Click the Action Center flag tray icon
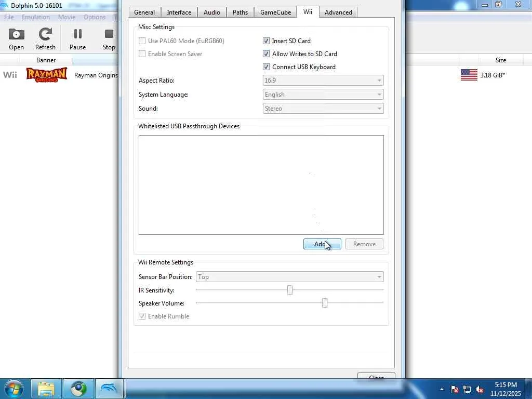Image resolution: width=532 pixels, height=399 pixels. coord(455,390)
